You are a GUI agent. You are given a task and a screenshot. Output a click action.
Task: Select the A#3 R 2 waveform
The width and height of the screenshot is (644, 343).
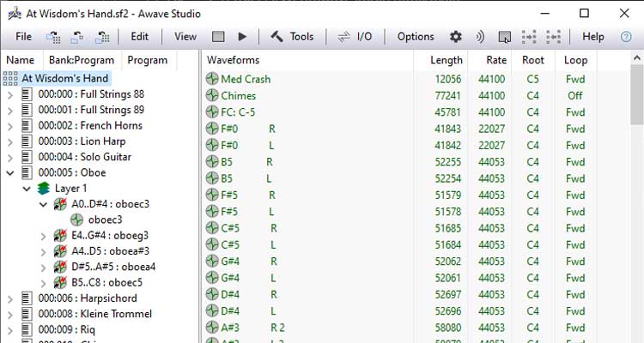(252, 328)
